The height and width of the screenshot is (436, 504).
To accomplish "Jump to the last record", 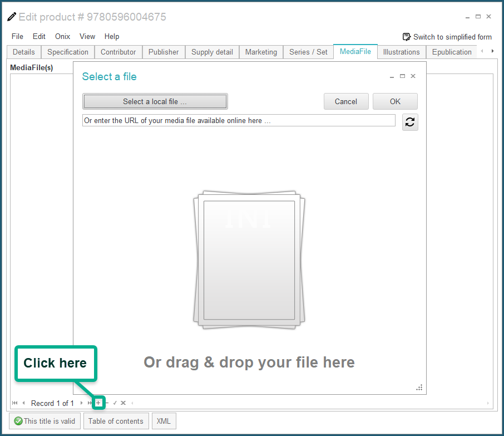I will [x=90, y=403].
